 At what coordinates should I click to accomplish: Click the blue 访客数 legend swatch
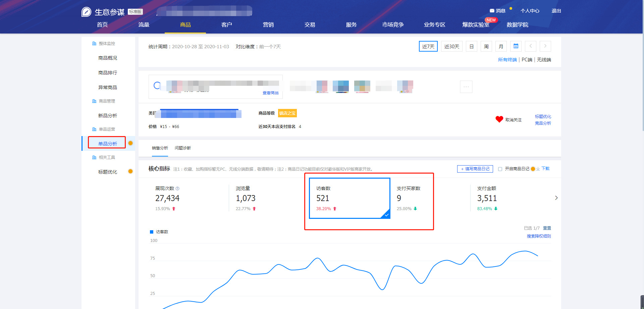pos(152,232)
